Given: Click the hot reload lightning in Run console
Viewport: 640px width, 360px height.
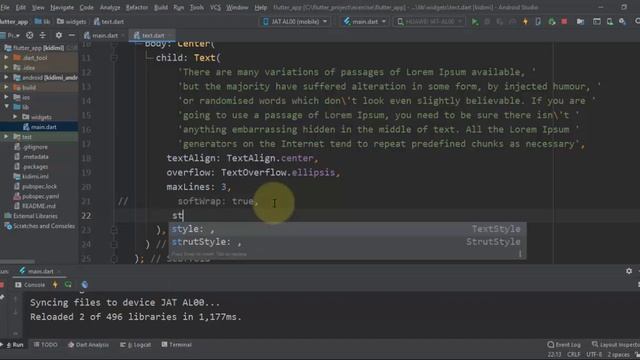Looking at the screenshot, I should 55,284.
